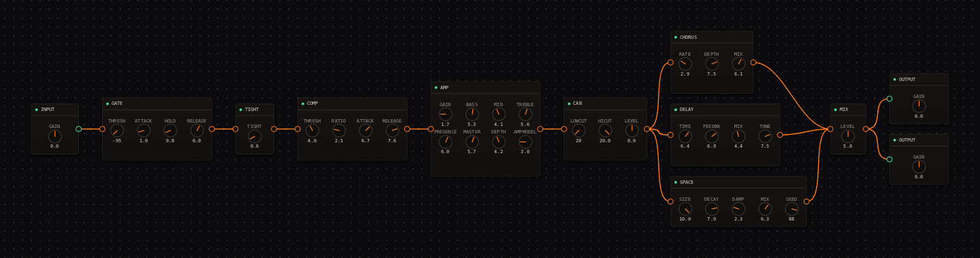The width and height of the screenshot is (980, 258).
Task: Click the SPACE node input port
Action: [670, 201]
